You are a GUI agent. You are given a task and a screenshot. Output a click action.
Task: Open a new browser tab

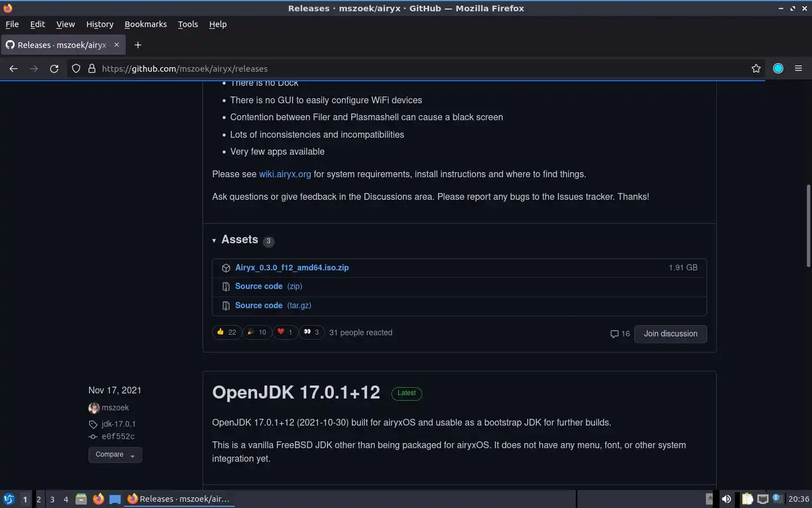click(x=138, y=45)
